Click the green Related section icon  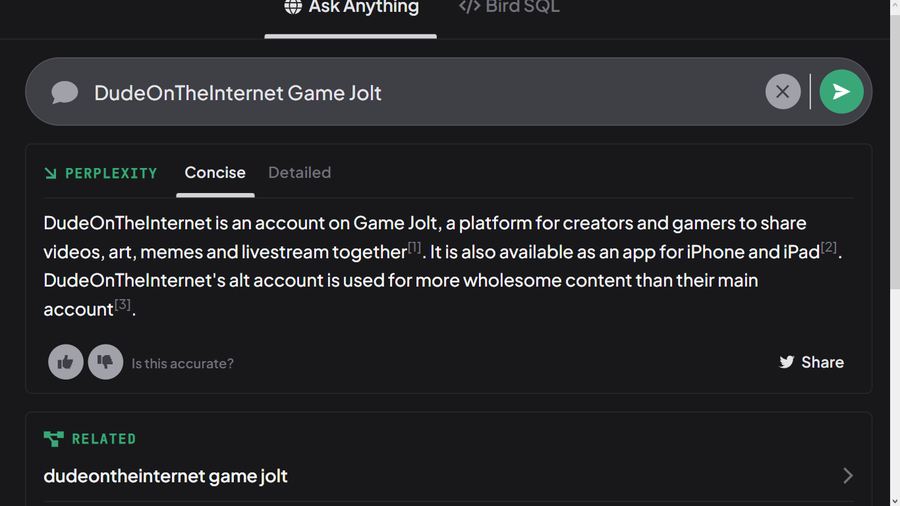[53, 438]
